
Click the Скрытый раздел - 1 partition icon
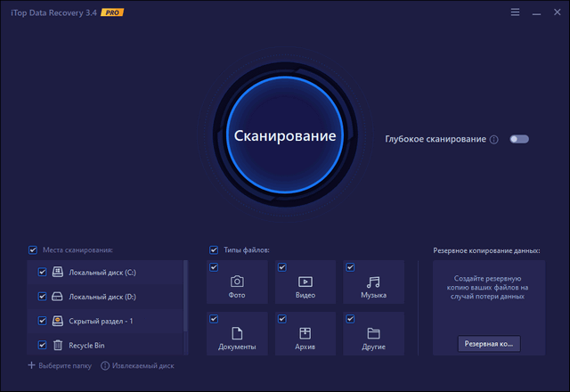click(x=58, y=320)
